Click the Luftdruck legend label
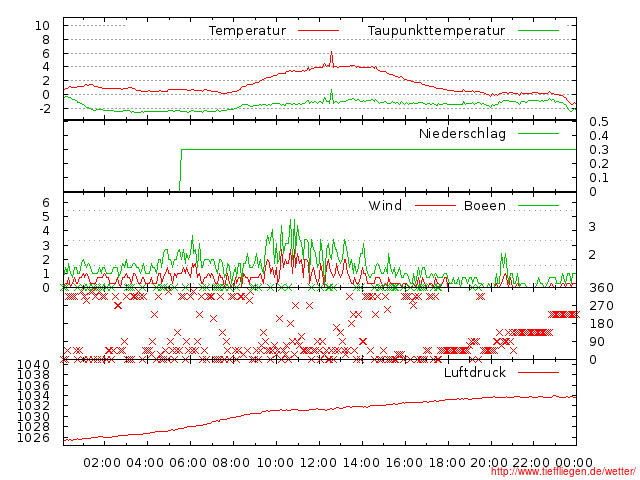This screenshot has height=480, width=640. click(475, 372)
